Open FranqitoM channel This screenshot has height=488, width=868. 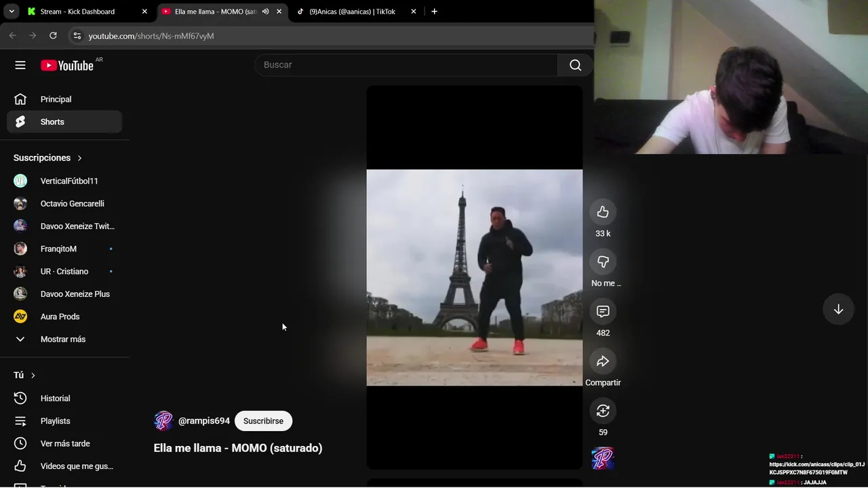[x=64, y=249]
